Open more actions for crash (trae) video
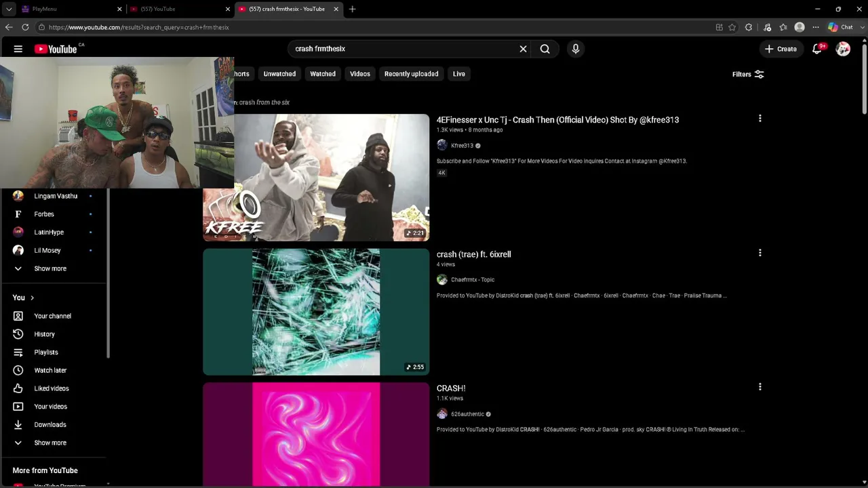 pos(759,253)
